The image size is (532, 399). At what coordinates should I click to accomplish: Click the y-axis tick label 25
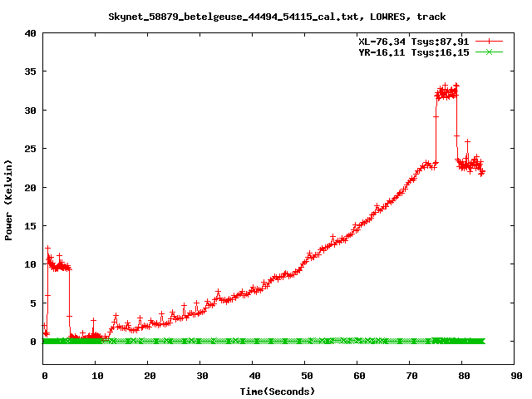(30, 149)
